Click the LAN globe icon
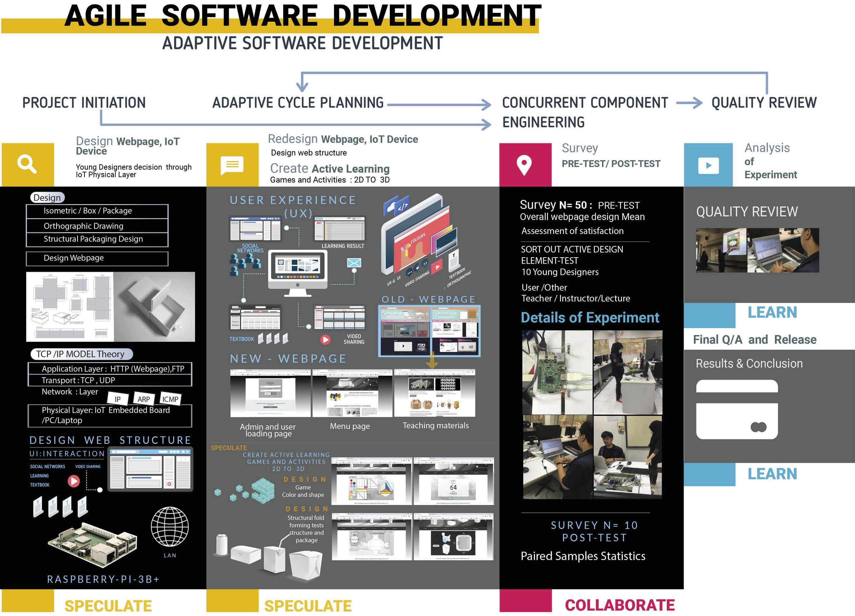The image size is (855, 616). click(170, 526)
